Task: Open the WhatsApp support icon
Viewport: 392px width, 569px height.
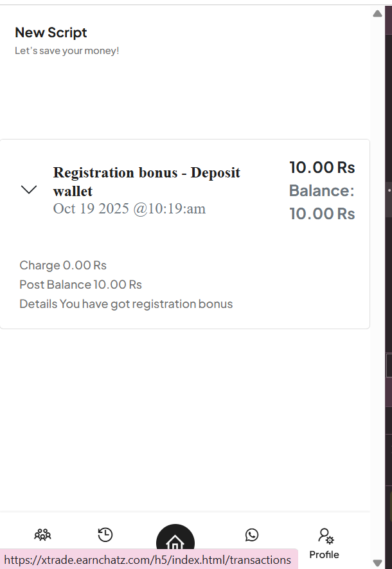Action: pos(252,534)
